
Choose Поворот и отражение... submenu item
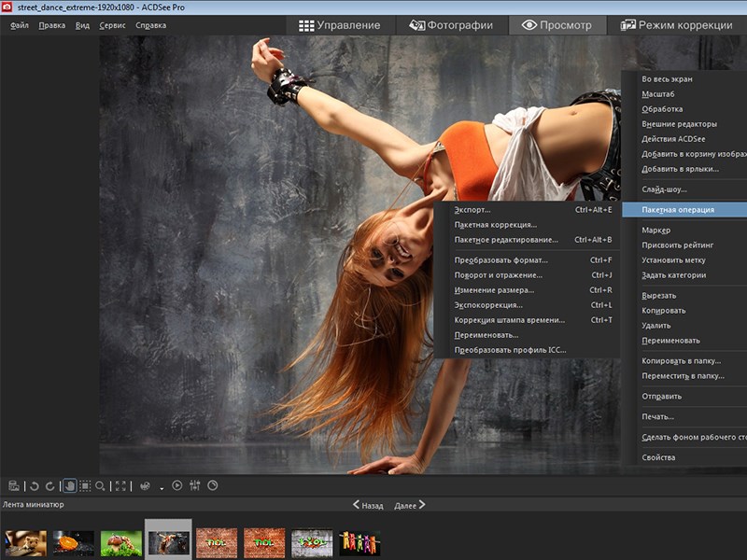pyautogui.click(x=528, y=275)
